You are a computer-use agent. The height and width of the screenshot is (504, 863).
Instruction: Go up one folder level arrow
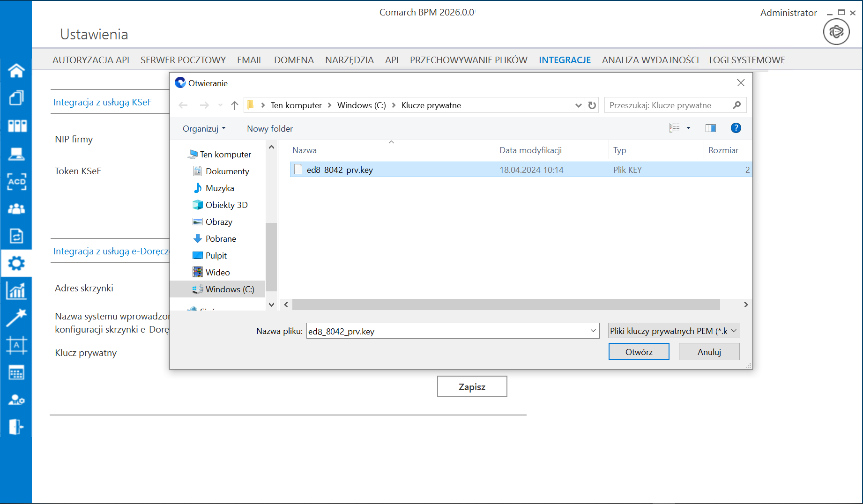click(235, 105)
